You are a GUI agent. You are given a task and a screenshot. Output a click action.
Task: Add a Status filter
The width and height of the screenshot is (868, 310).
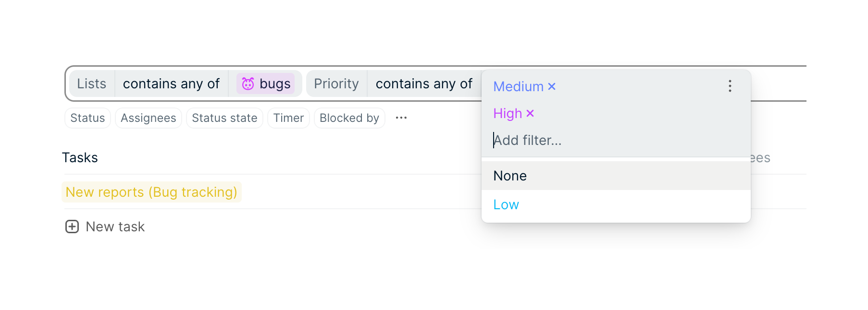pyautogui.click(x=87, y=118)
